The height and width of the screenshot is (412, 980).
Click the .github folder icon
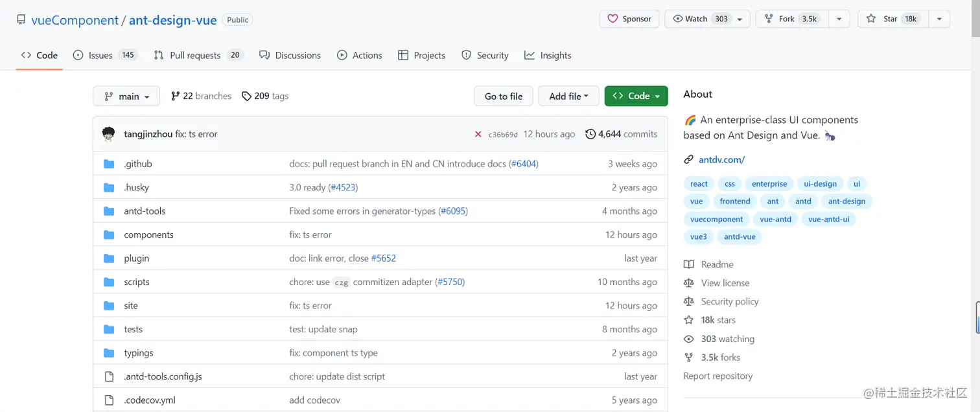coord(109,164)
